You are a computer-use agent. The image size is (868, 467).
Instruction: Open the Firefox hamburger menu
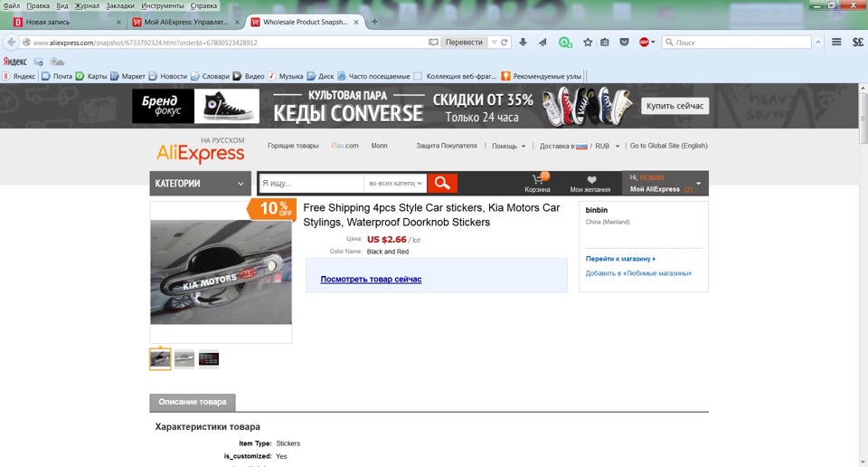[836, 43]
